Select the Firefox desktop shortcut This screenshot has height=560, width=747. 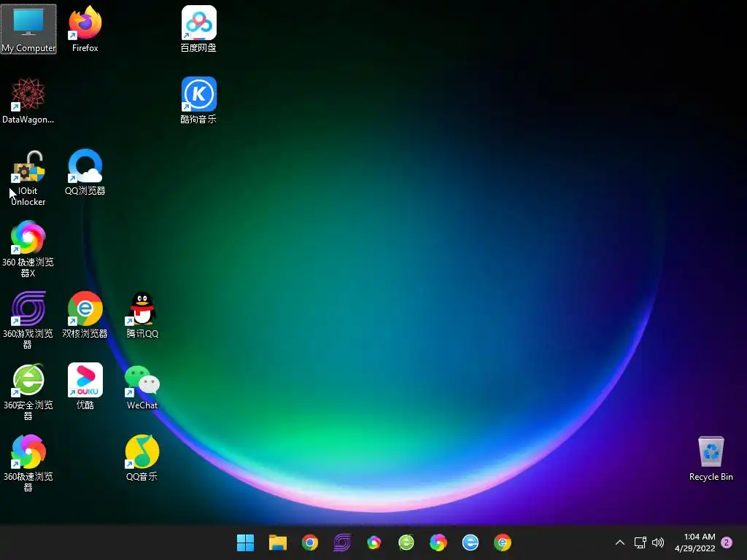[85, 29]
